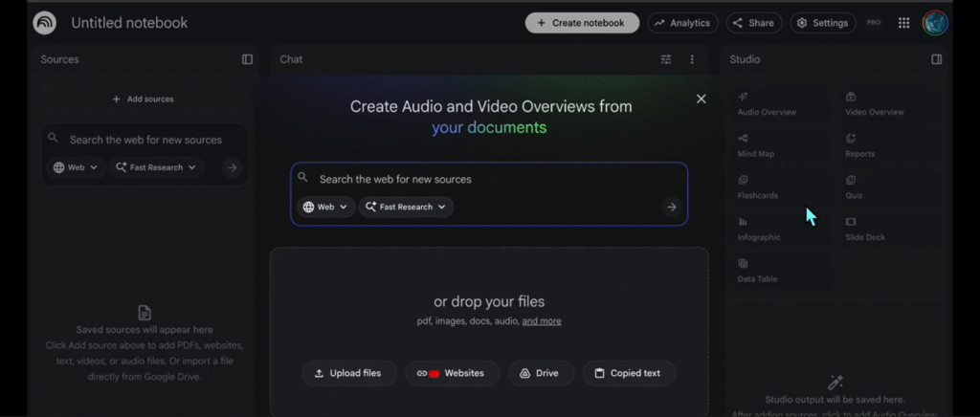The width and height of the screenshot is (980, 417).
Task: Choose the Copied text option
Action: [628, 373]
